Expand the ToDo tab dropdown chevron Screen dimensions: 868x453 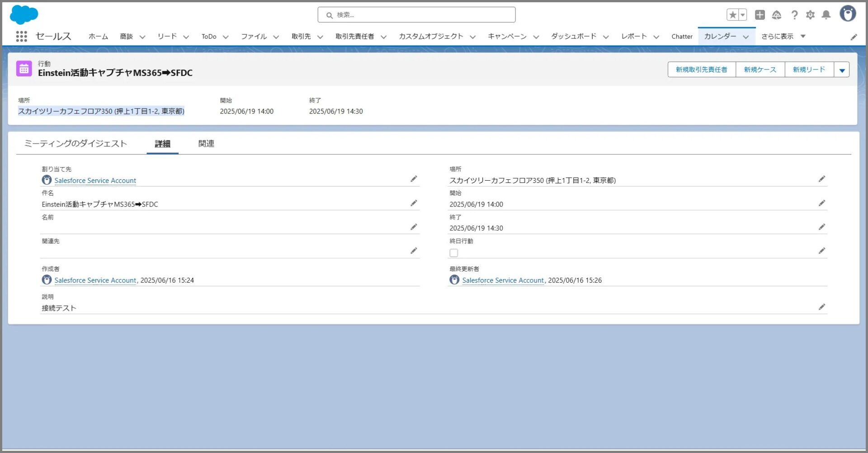pos(226,37)
